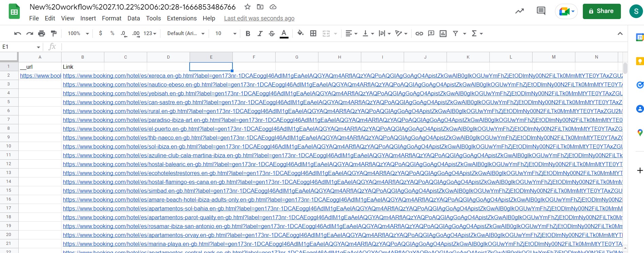Image resolution: width=644 pixels, height=253 pixels.
Task: Star this spreadsheet document
Action: 247,7
